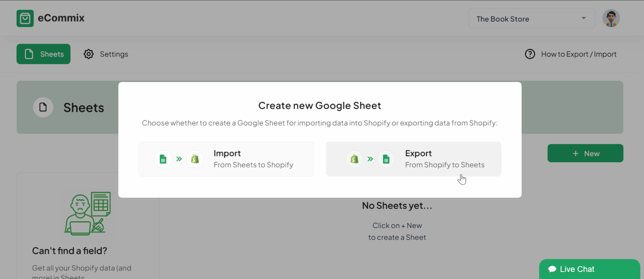644x279 pixels.
Task: Open The Book Store store selector dropdown
Action: click(532, 18)
